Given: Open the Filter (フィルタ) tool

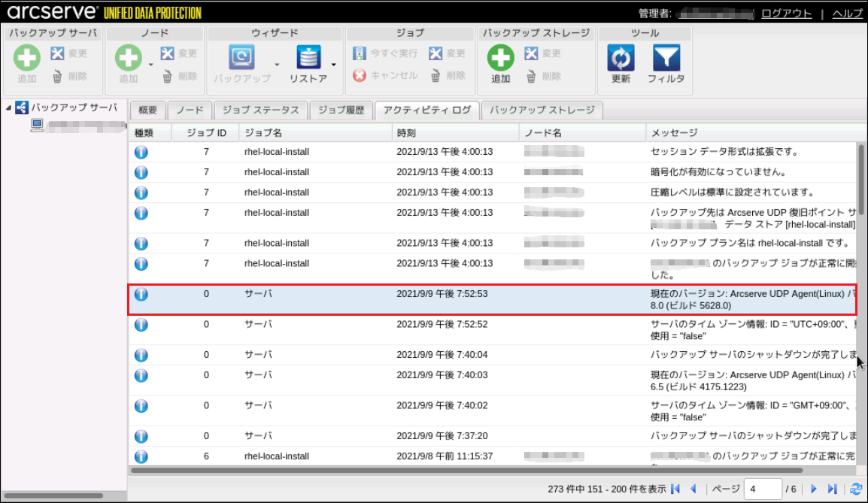Looking at the screenshot, I should [x=666, y=58].
